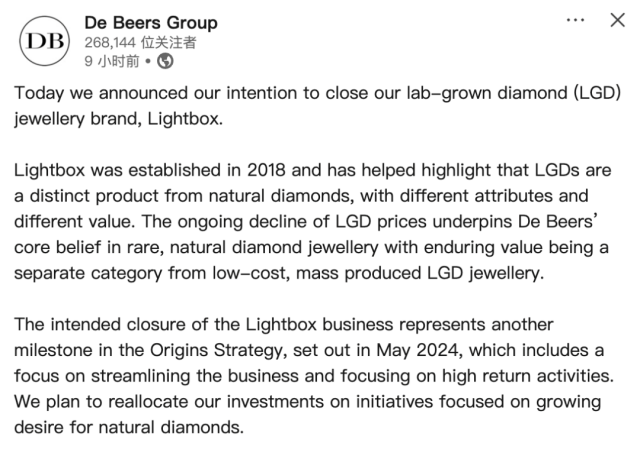Image resolution: width=640 pixels, height=456 pixels.
Task: Click the 9 小时前 post timestamp
Action: (112, 61)
